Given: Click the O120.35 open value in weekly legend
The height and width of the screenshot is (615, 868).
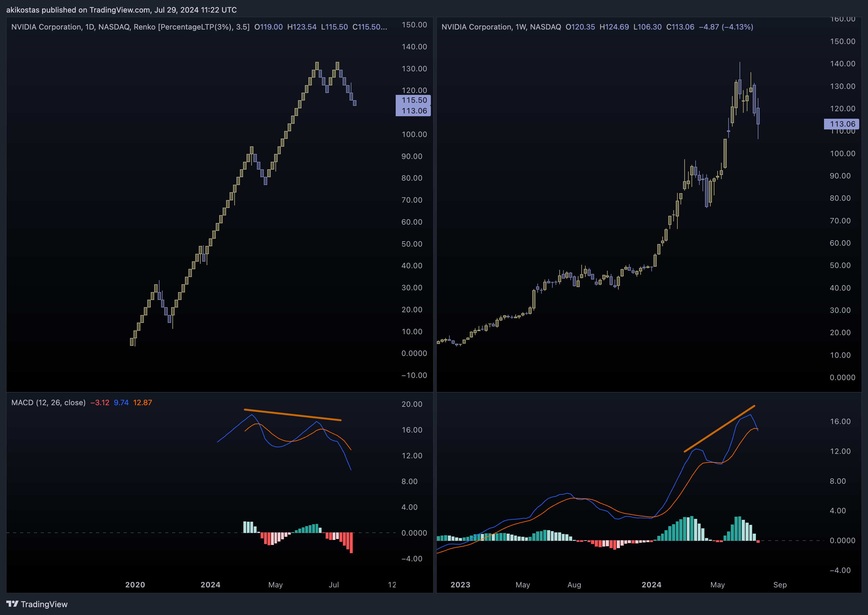Looking at the screenshot, I should [580, 27].
